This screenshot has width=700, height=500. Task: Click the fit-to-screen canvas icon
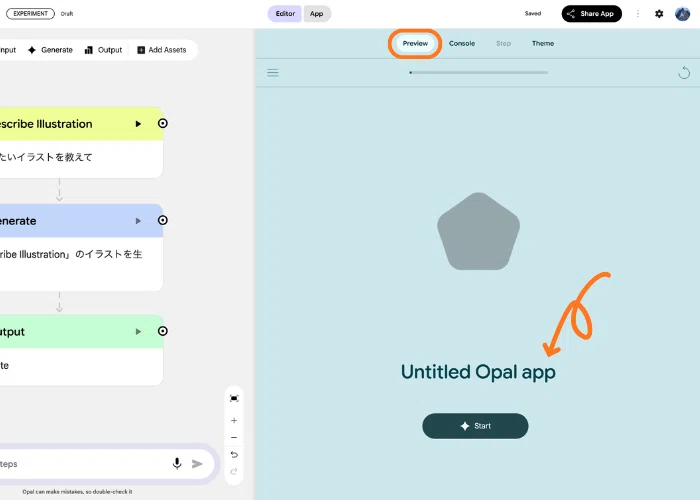pos(234,398)
